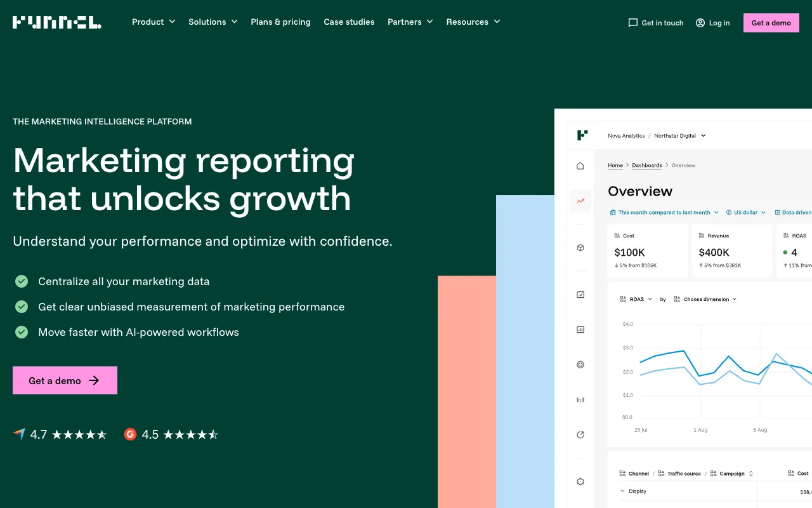This screenshot has width=812, height=508.
Task: Click the home icon in dashboard sidebar
Action: click(580, 166)
